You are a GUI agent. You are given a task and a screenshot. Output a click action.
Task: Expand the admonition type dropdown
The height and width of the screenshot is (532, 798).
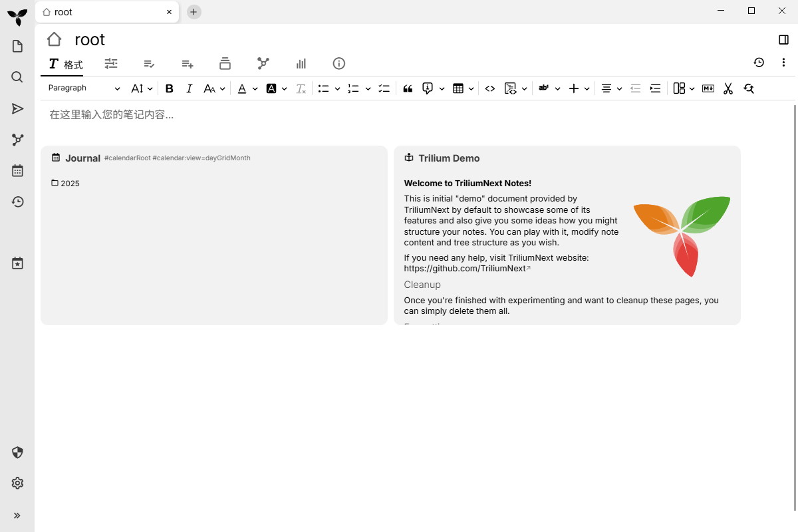pos(442,88)
